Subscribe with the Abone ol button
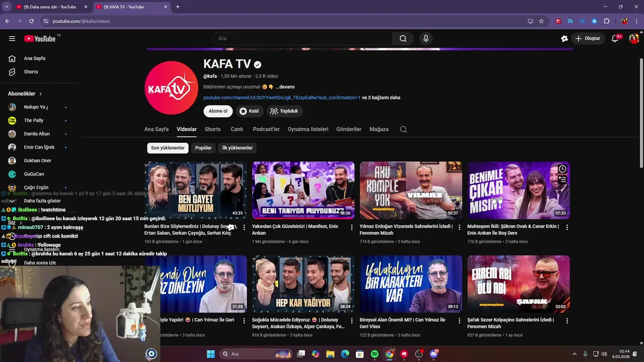 pos(218,111)
